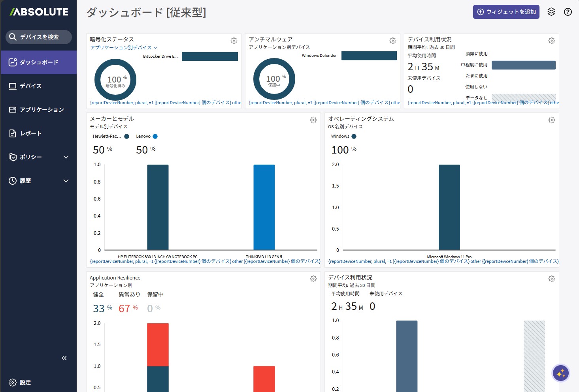Click ウィジェットを追加 button

pyautogui.click(x=506, y=12)
